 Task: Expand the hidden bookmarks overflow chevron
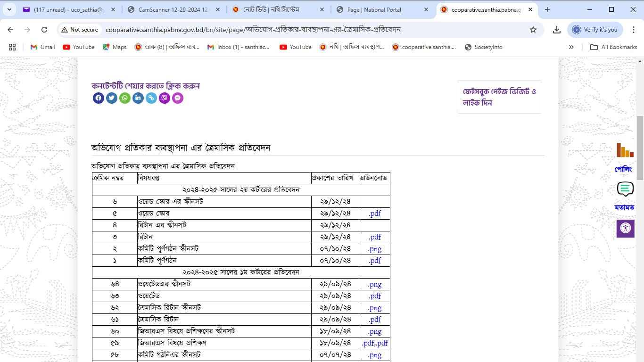pos(571,47)
